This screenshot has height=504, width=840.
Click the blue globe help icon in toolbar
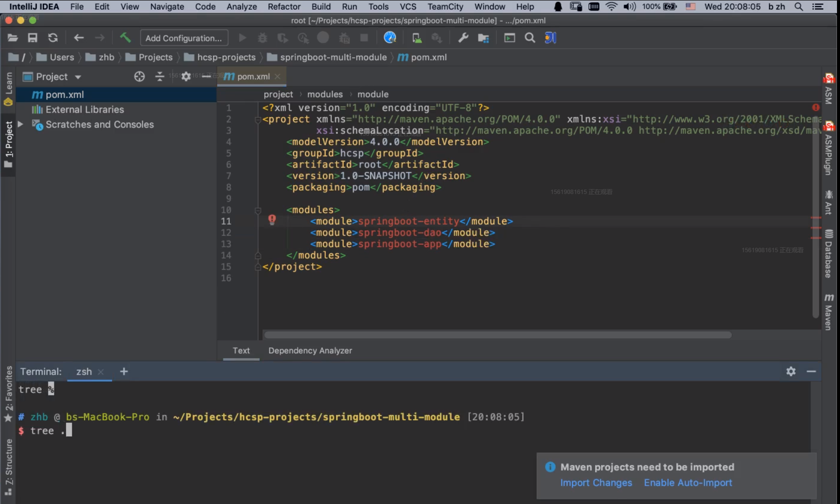(x=390, y=38)
